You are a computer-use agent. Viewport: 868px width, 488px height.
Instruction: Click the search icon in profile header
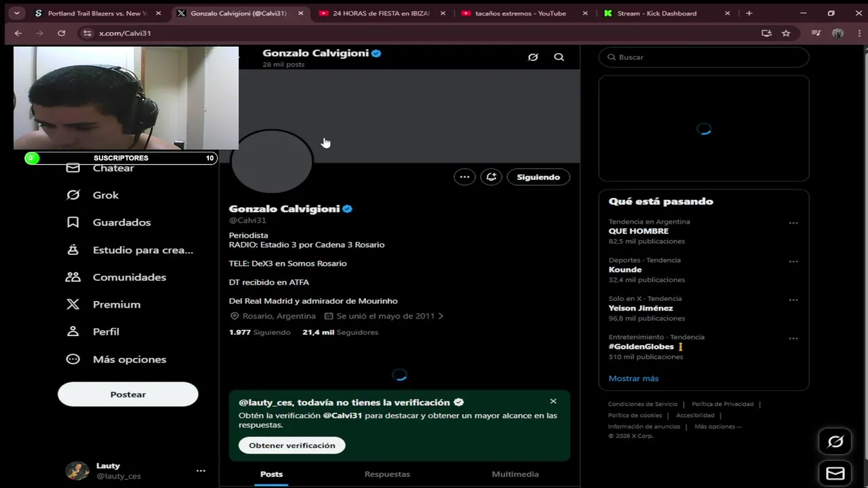[559, 57]
